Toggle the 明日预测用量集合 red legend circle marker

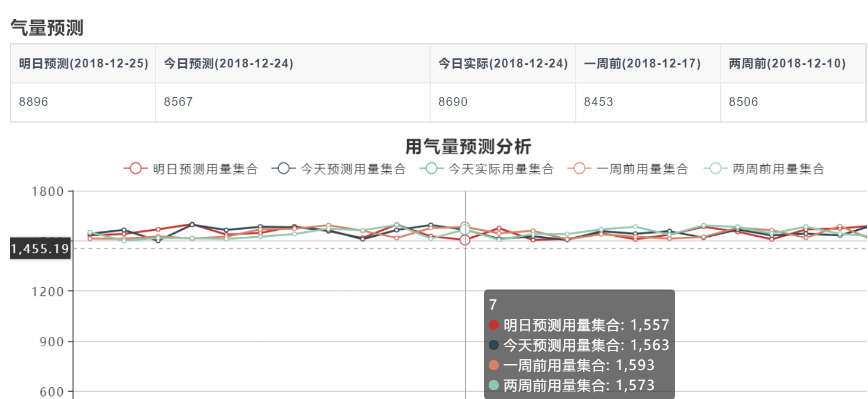(135, 169)
